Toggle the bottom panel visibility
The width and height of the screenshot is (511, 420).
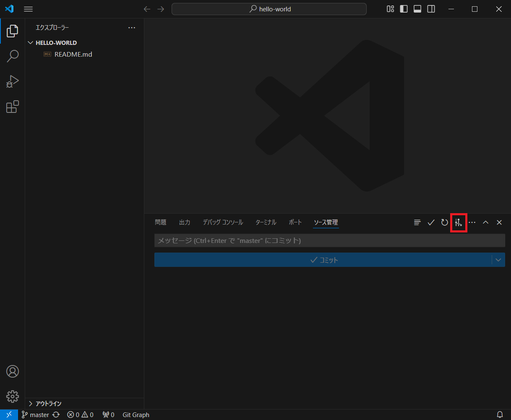click(417, 9)
